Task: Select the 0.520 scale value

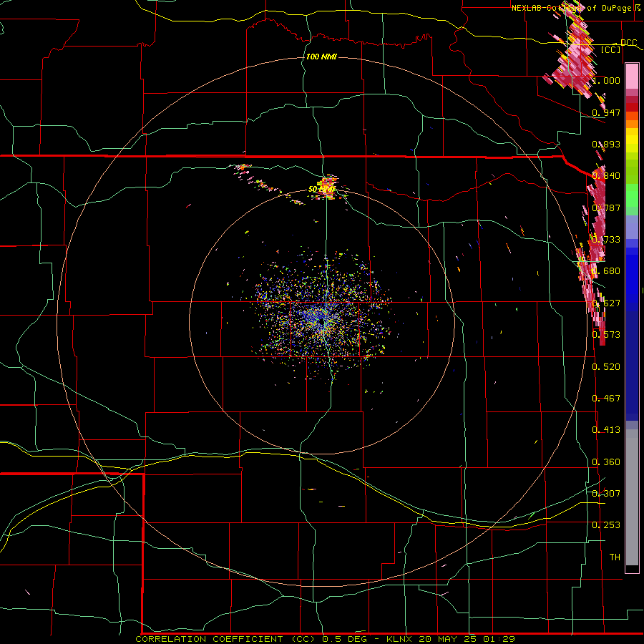Action: (x=606, y=367)
